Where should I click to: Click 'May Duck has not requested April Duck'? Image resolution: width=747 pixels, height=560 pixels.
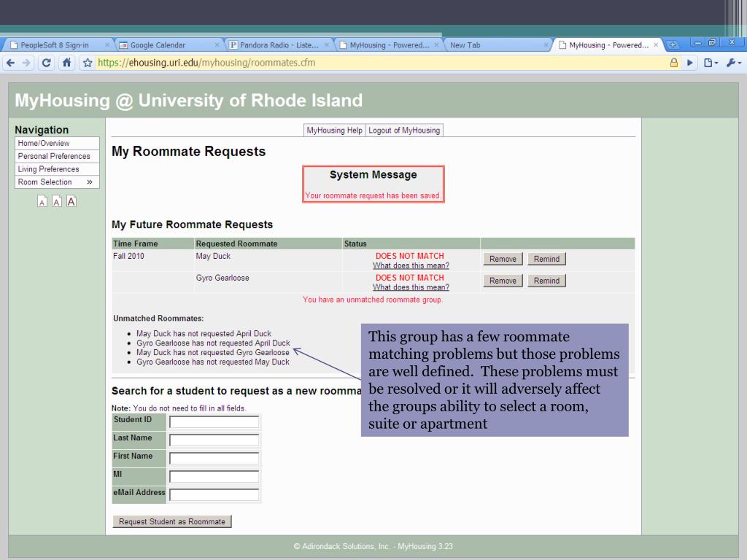click(204, 334)
